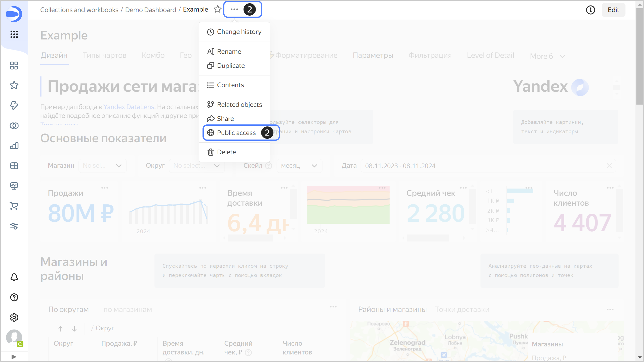Click the Edit button

[x=613, y=10]
